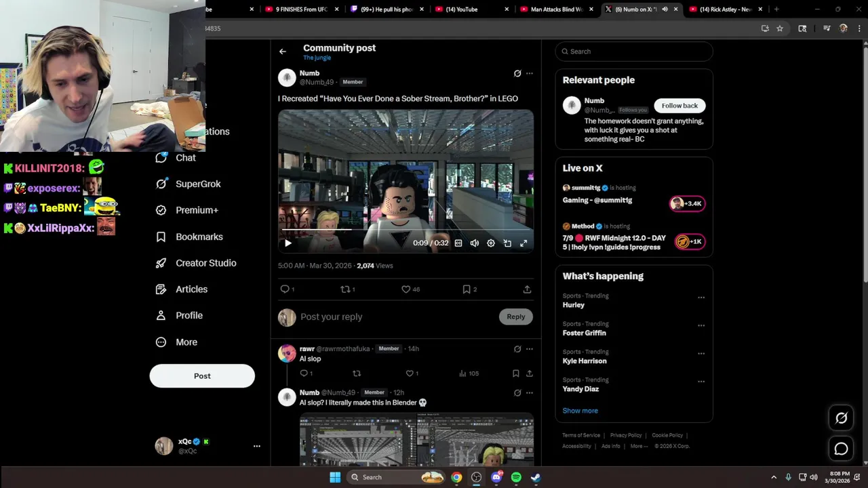868x488 pixels.
Task: Open xQc account switcher menu
Action: point(208,446)
